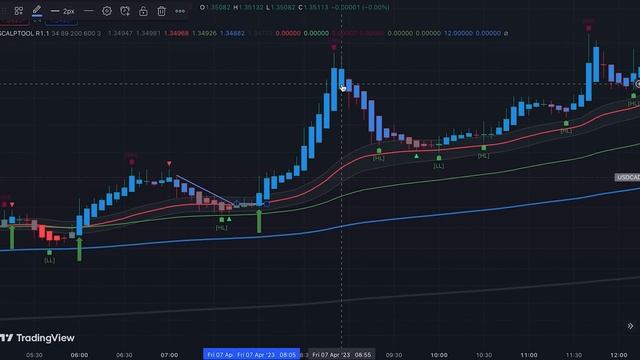This screenshot has width=640, height=360.
Task: Click the green up arrow near 08:00
Action: (259, 222)
